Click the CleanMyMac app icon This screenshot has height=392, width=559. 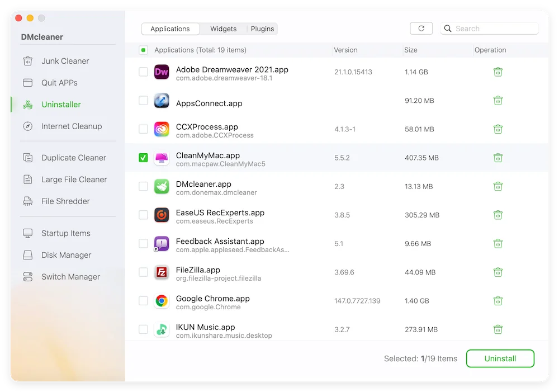pos(162,158)
